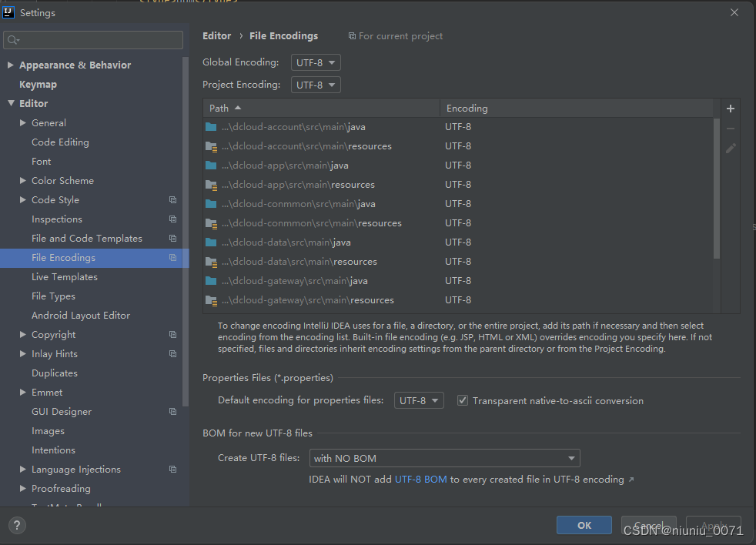Click the external link arrow after UTF-8 encoding text
756x545 pixels.
[631, 480]
